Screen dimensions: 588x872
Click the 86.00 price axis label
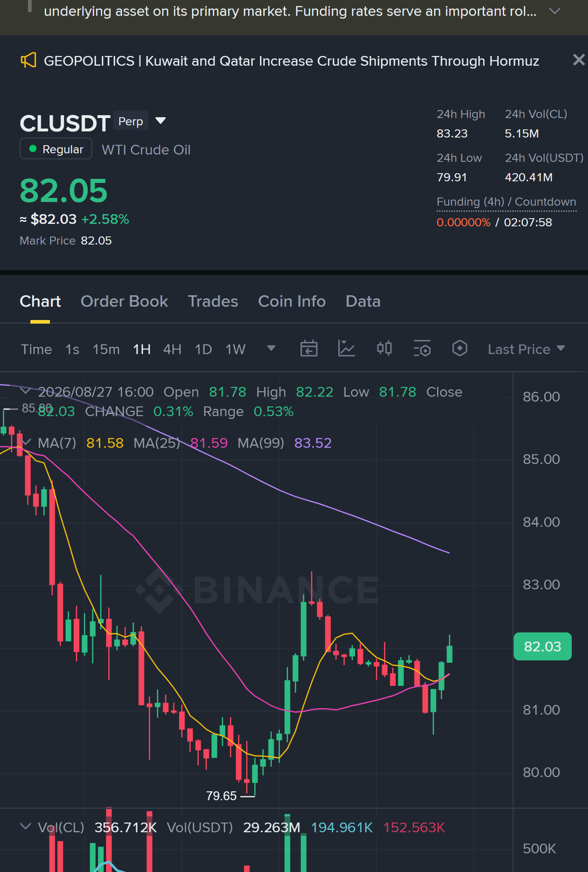[541, 397]
